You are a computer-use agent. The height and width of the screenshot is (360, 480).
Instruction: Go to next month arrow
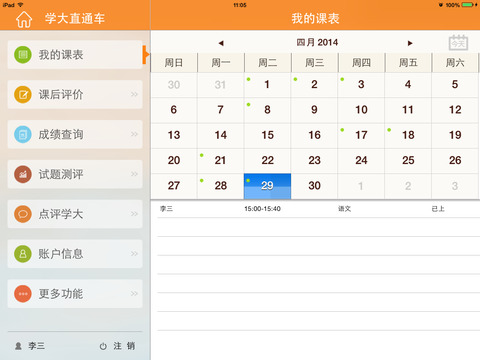pyautogui.click(x=410, y=43)
